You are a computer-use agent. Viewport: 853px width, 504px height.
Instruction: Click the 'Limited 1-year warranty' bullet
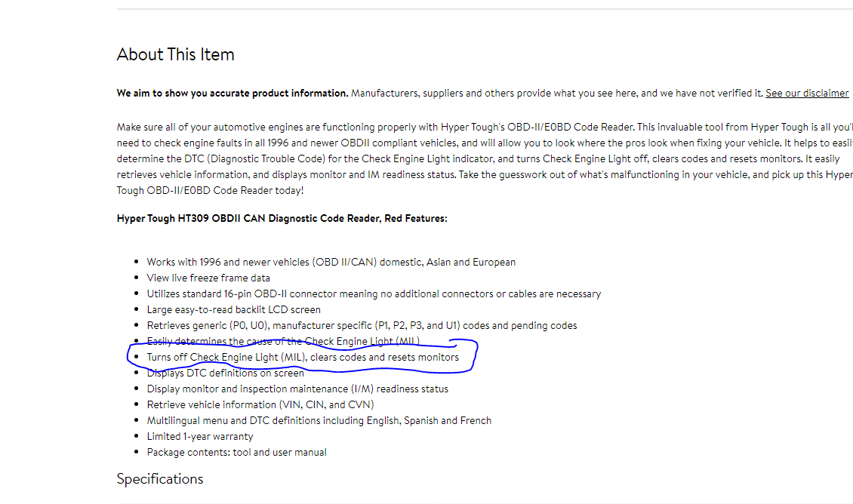200,437
